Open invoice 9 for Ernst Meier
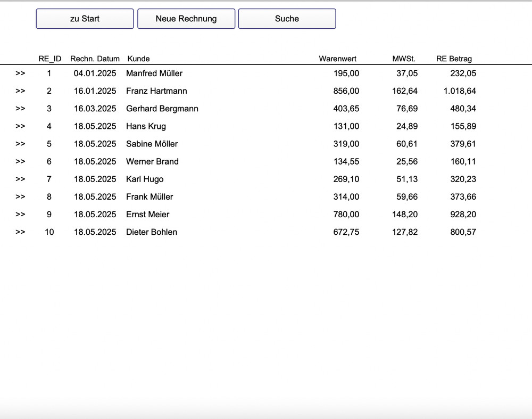Viewport: 532px width, 419px height. pyautogui.click(x=20, y=214)
